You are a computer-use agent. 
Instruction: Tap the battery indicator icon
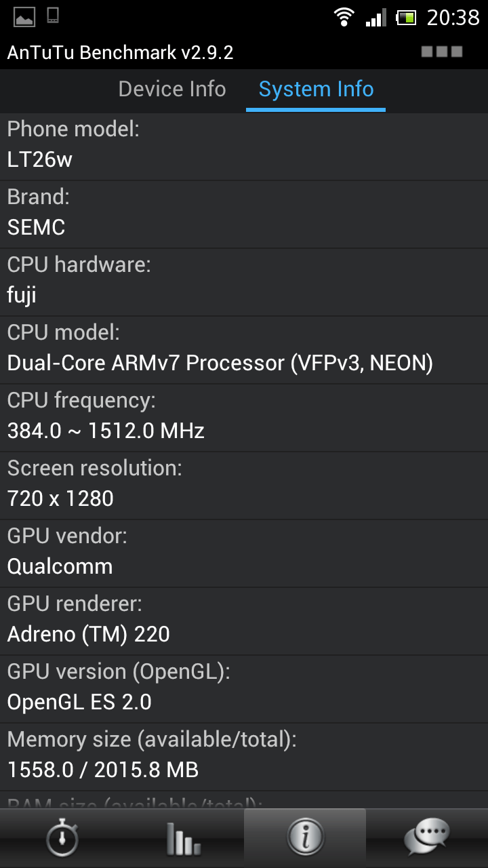406,17
